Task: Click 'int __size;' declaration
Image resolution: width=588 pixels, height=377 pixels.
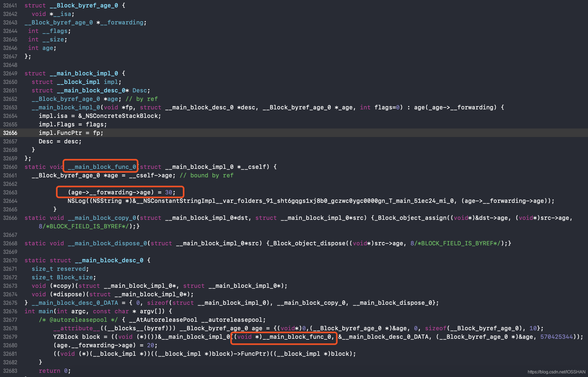Action: click(x=48, y=40)
